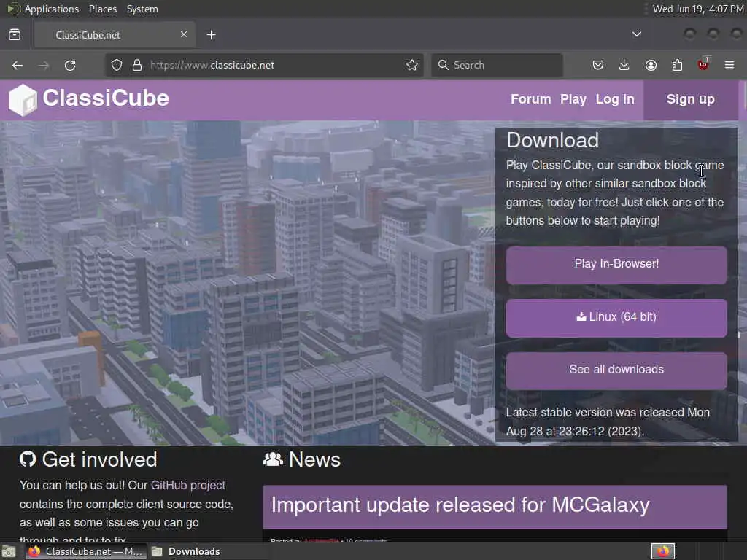Click the people icon beside News
This screenshot has width=747, height=560.
[273, 459]
